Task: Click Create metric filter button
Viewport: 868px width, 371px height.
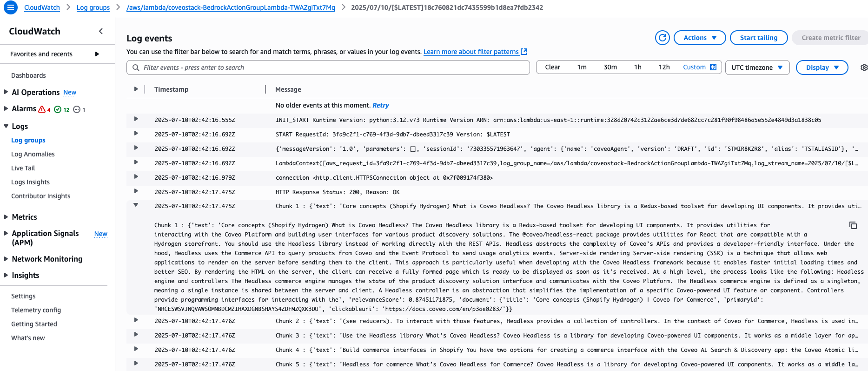Action: [x=831, y=38]
